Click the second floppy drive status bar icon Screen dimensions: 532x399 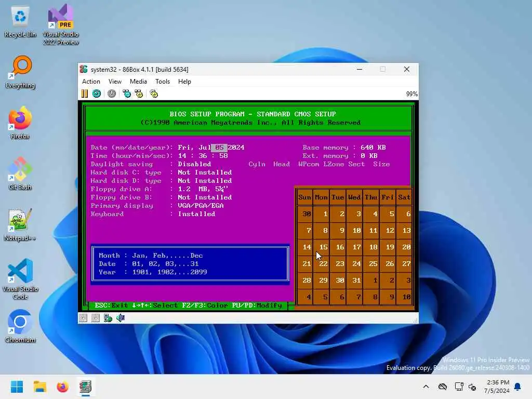click(x=96, y=318)
